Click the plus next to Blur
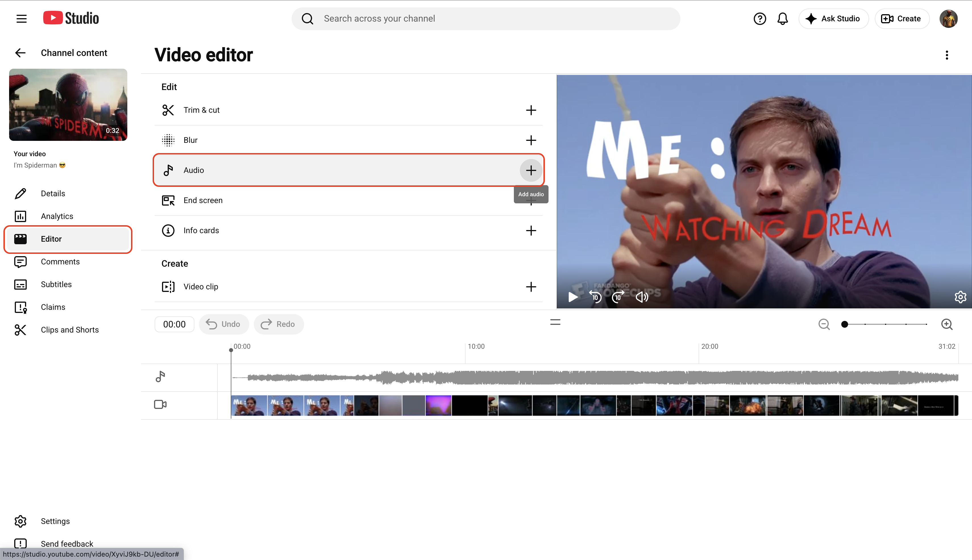 531,140
